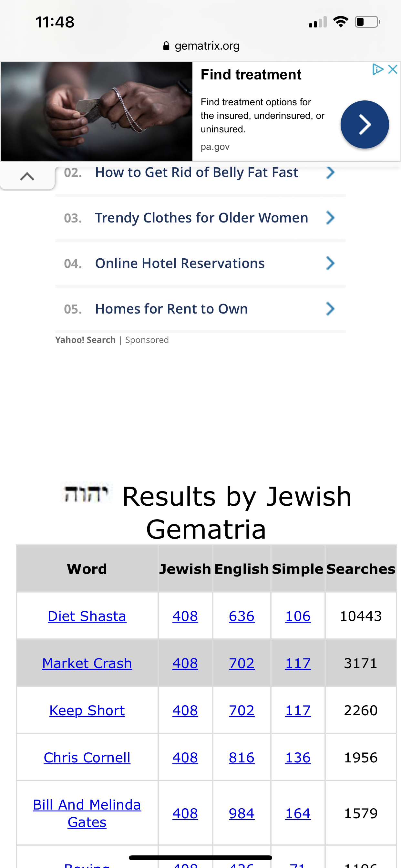Open the Chris Cornell word link

point(87,758)
